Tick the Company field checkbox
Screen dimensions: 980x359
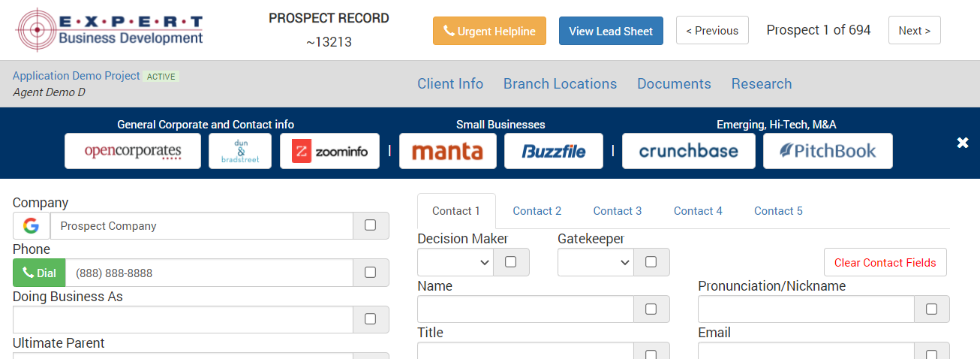pyautogui.click(x=371, y=225)
